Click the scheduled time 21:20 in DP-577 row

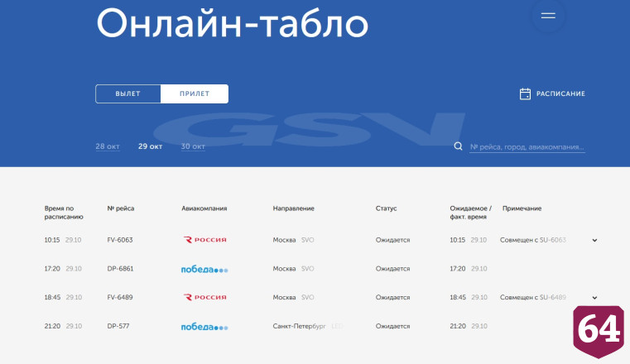[52, 326]
